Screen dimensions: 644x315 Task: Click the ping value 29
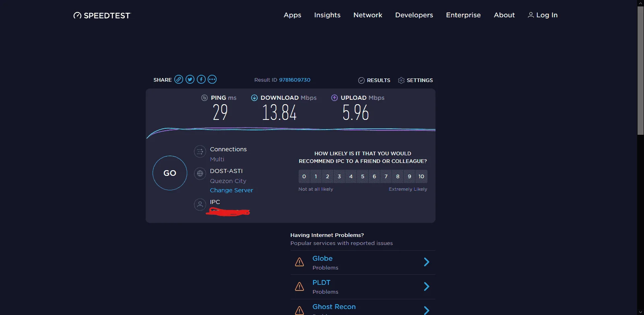point(220,113)
